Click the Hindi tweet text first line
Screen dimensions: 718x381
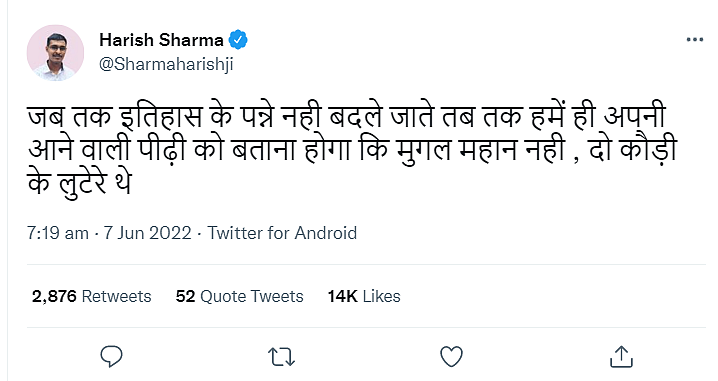(346, 117)
